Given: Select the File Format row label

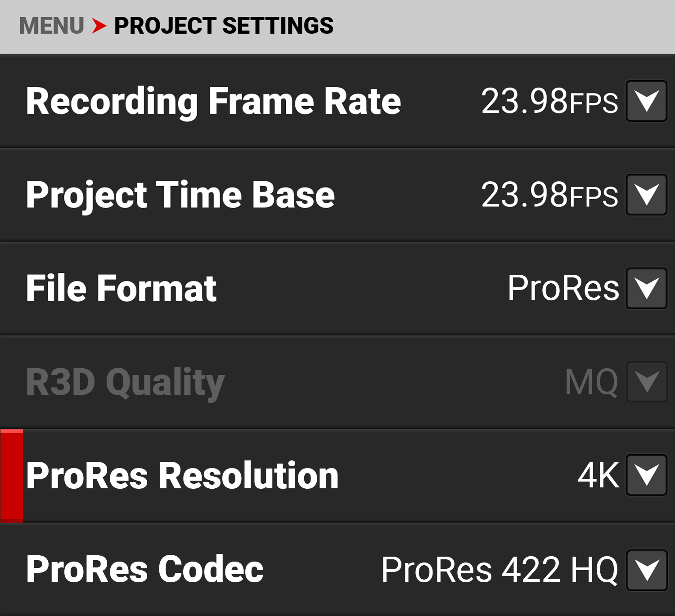Looking at the screenshot, I should 121,289.
